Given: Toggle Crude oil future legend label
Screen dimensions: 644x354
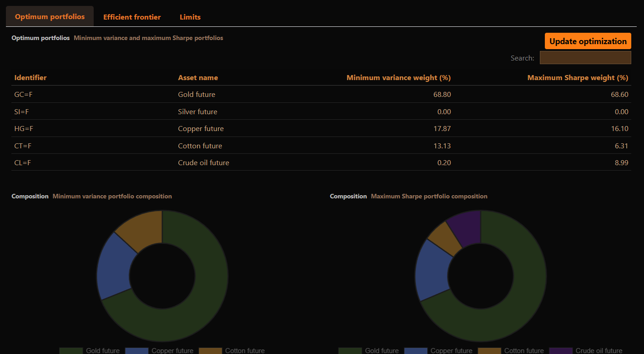Looking at the screenshot, I should tap(599, 351).
